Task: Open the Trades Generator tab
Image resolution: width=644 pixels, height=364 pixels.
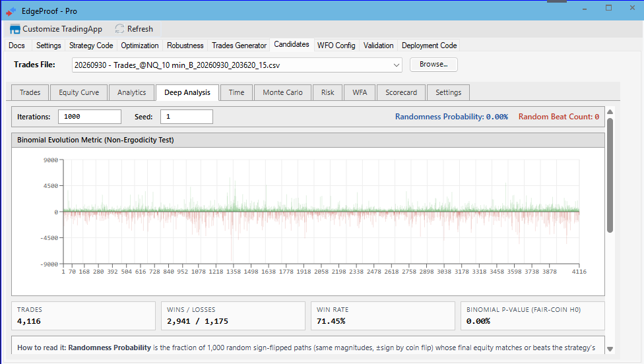Action: (239, 45)
